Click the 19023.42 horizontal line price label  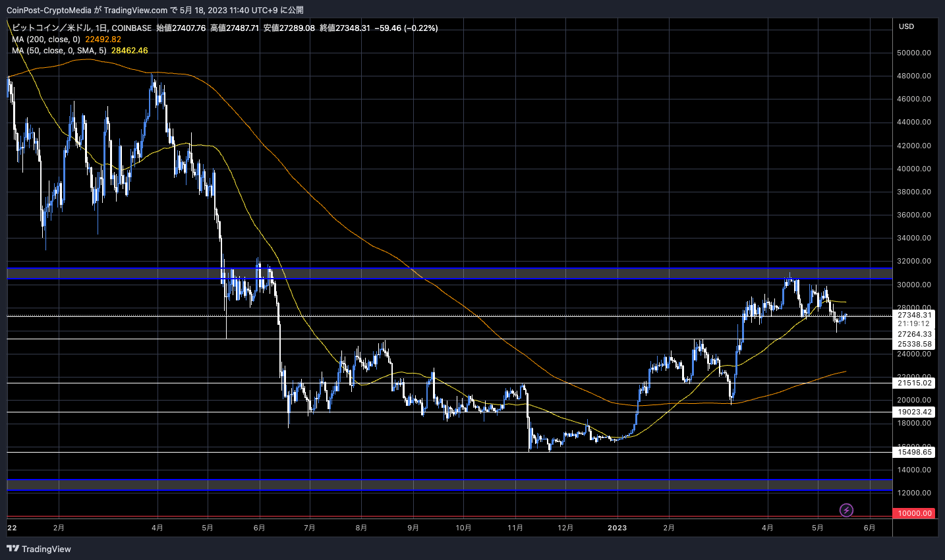[915, 412]
